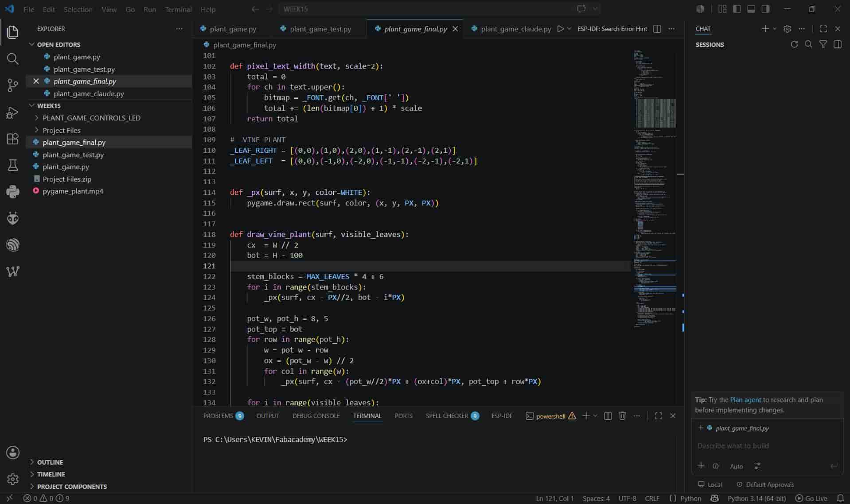This screenshot has width=850, height=504.
Task: Maximize the terminal panel size
Action: click(x=658, y=416)
